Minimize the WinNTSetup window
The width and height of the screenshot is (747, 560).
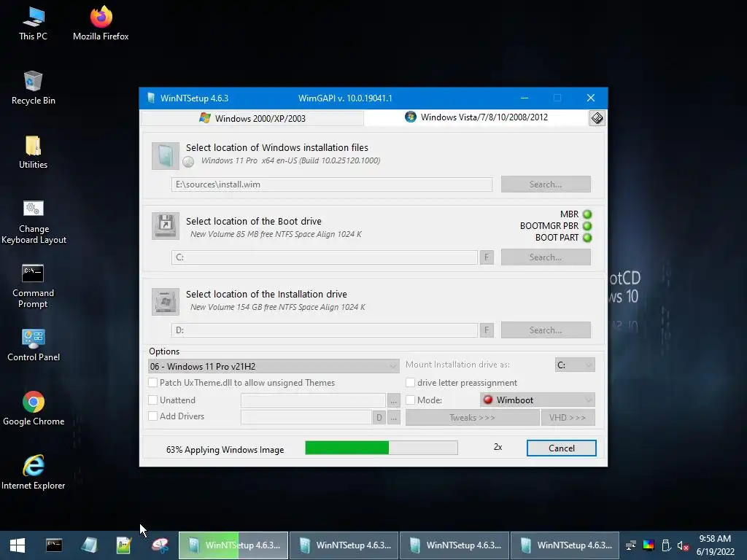click(525, 98)
